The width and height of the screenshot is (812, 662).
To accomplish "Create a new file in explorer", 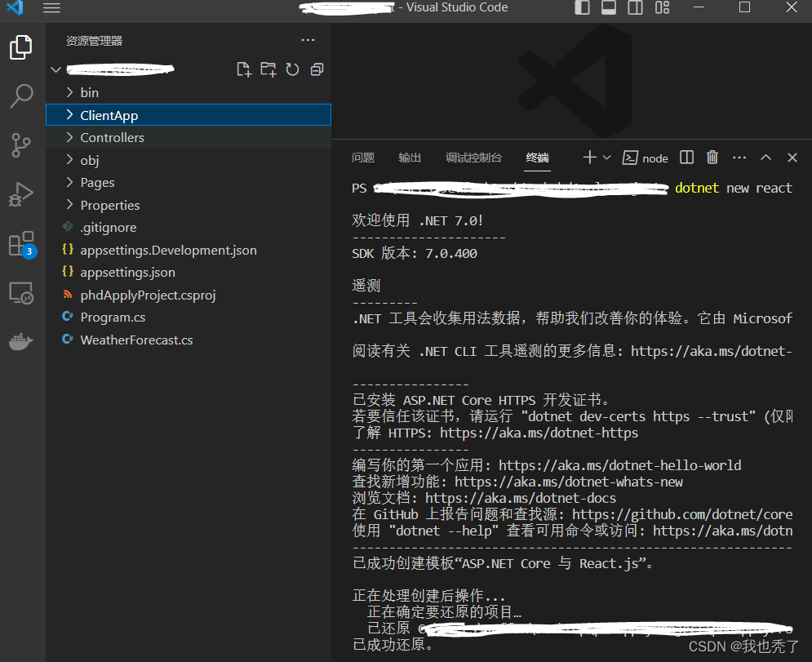I will coord(244,69).
